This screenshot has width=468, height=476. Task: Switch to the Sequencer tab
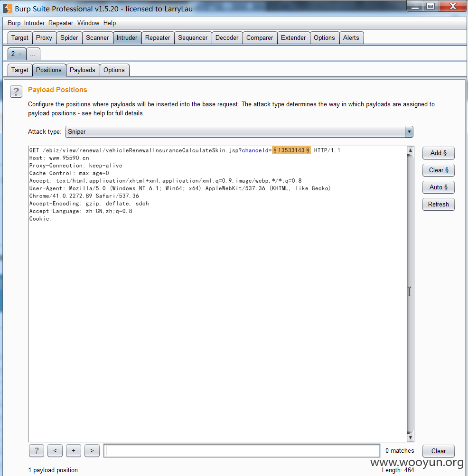pyautogui.click(x=193, y=37)
